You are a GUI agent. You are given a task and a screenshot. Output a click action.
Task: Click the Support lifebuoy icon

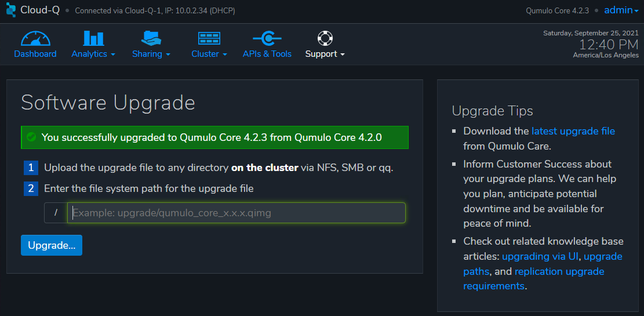(325, 39)
